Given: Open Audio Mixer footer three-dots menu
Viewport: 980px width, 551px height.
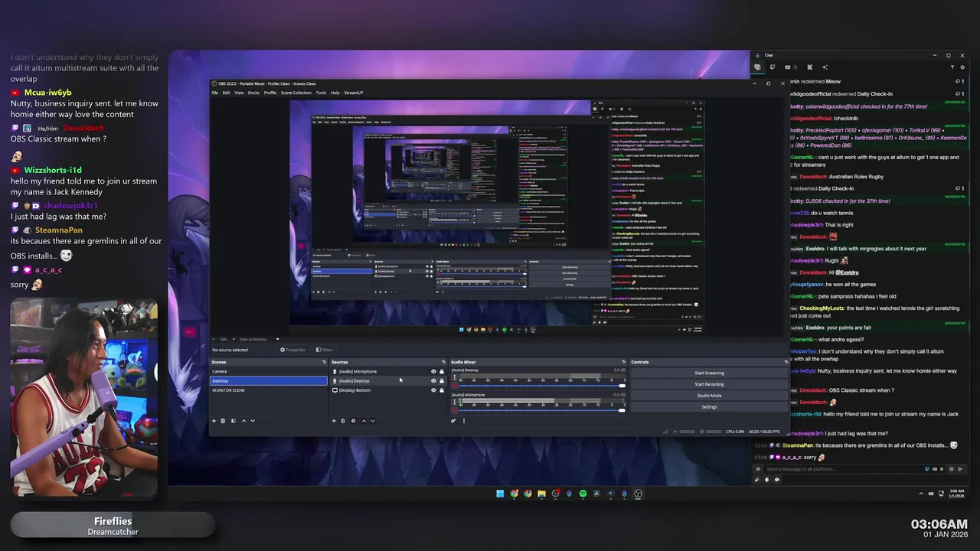Looking at the screenshot, I should coord(464,421).
